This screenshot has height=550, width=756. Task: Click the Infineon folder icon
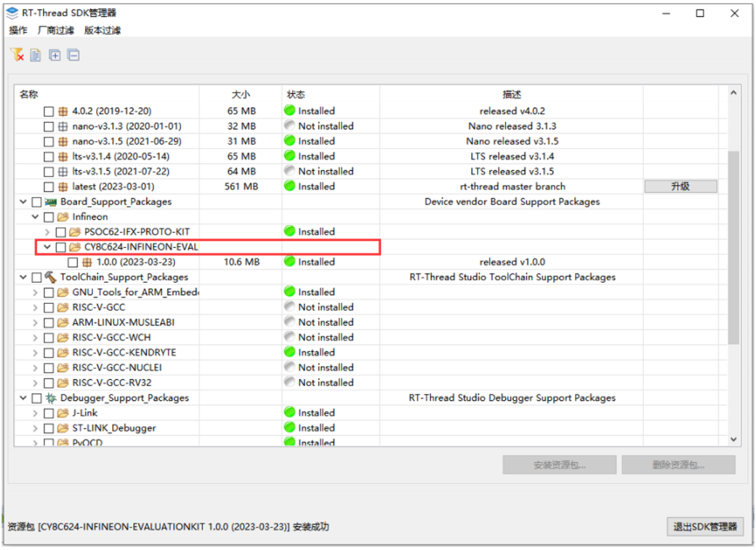[63, 216]
